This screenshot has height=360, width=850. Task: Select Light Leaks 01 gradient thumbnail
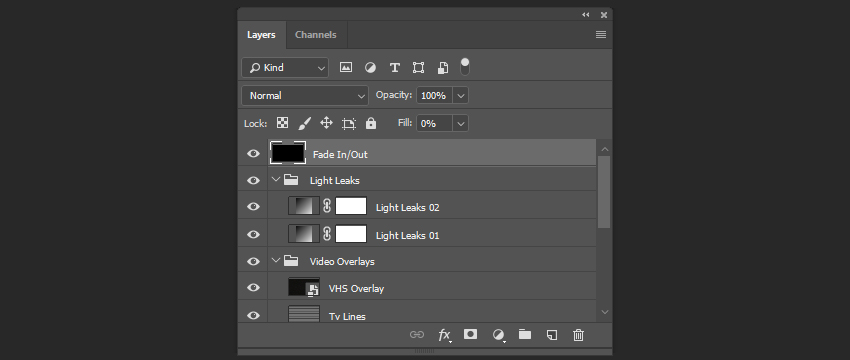pyautogui.click(x=304, y=234)
